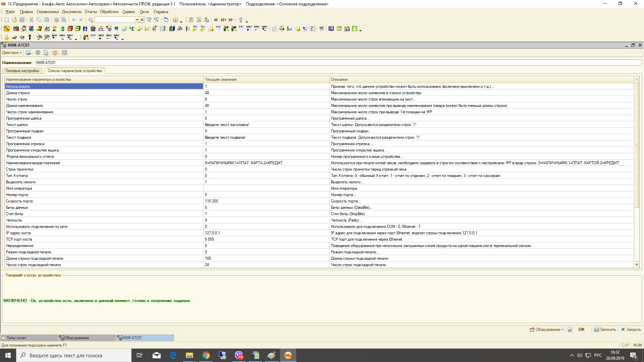Screen dimensions: 644x362
Task: Select the Список параметров устройства tab
Action: [x=74, y=71]
